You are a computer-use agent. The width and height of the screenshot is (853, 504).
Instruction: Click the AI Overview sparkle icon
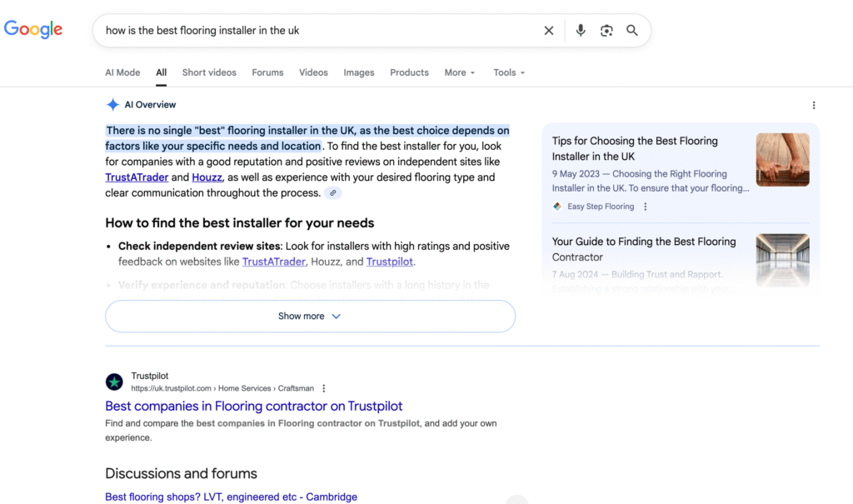(112, 104)
